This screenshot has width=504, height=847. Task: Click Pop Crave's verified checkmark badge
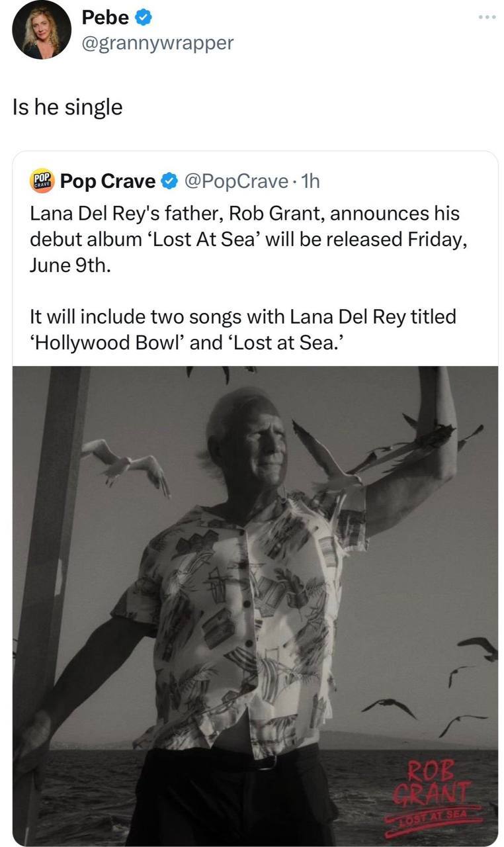click(169, 181)
